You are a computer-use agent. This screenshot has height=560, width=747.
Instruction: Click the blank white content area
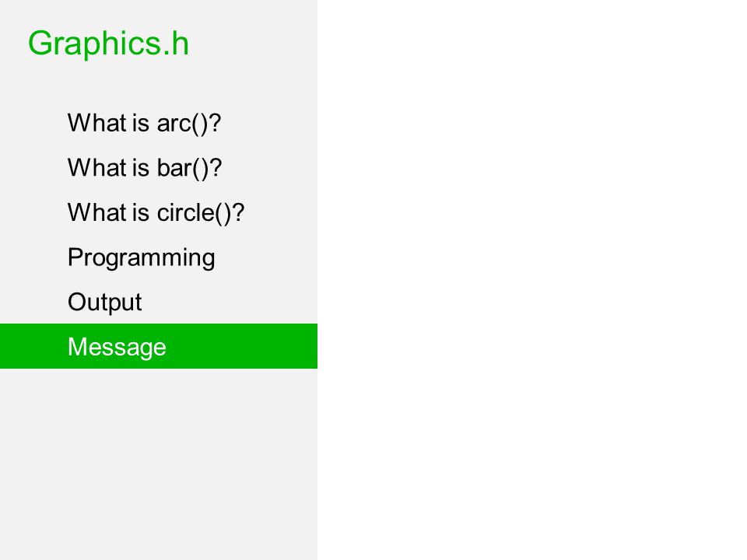pyautogui.click(x=532, y=280)
